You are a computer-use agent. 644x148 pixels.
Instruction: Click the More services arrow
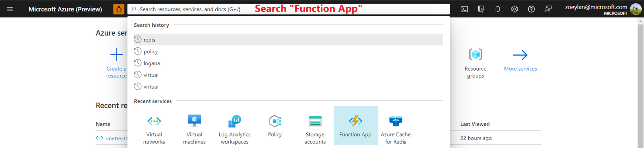[x=520, y=55]
